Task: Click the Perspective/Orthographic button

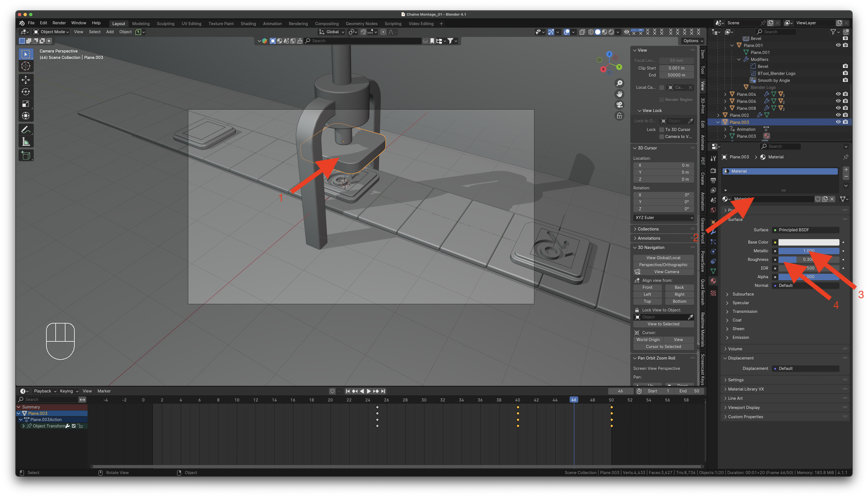Action: pyautogui.click(x=663, y=265)
